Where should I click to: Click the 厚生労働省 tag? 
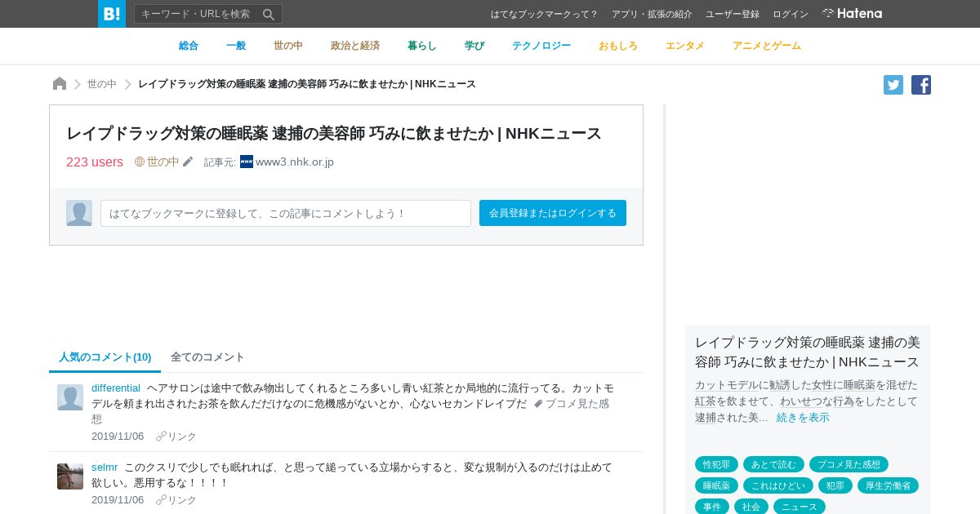pos(888,485)
